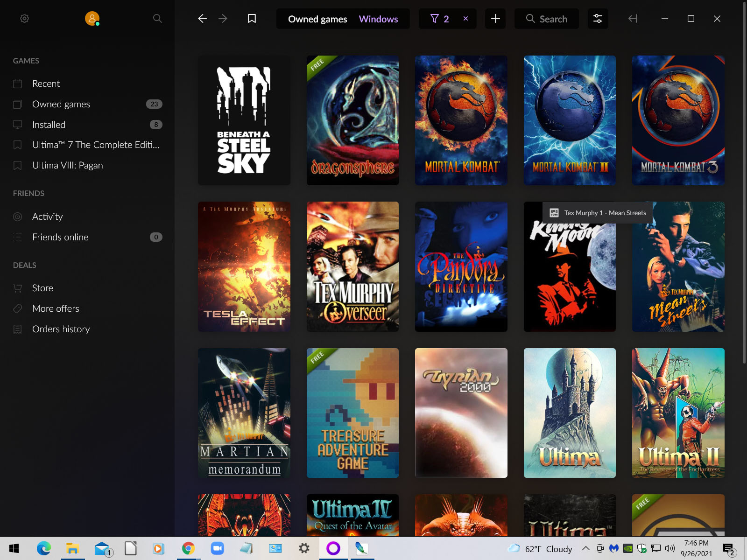This screenshot has height=560, width=747.
Task: Open Ultima IV Quest of the Avatar cover
Action: click(352, 515)
